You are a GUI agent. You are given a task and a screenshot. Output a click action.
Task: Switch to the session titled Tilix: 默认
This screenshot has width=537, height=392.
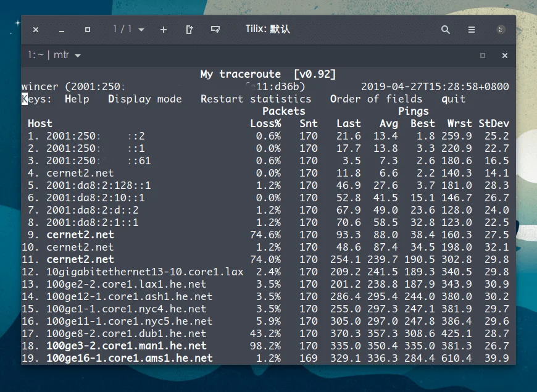coord(270,29)
